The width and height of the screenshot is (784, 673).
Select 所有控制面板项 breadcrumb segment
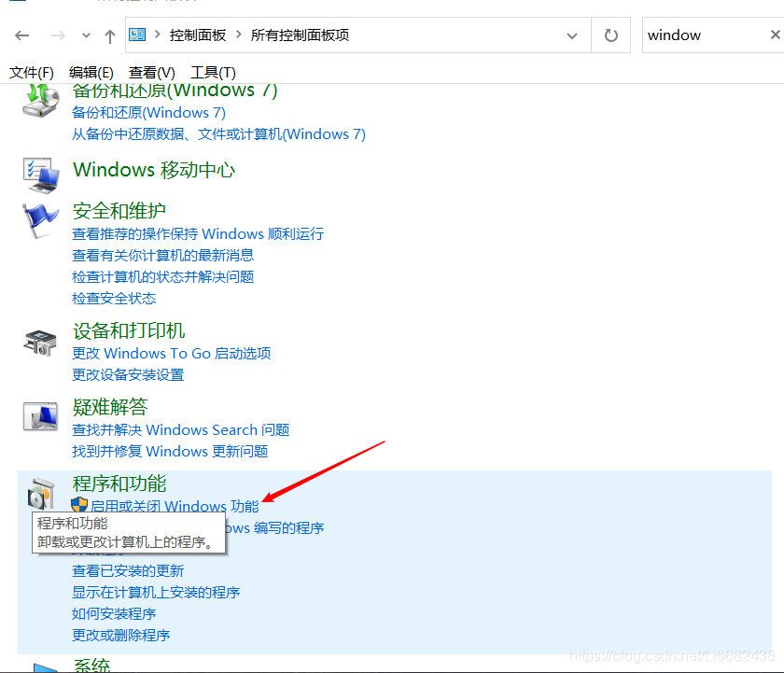(300, 35)
